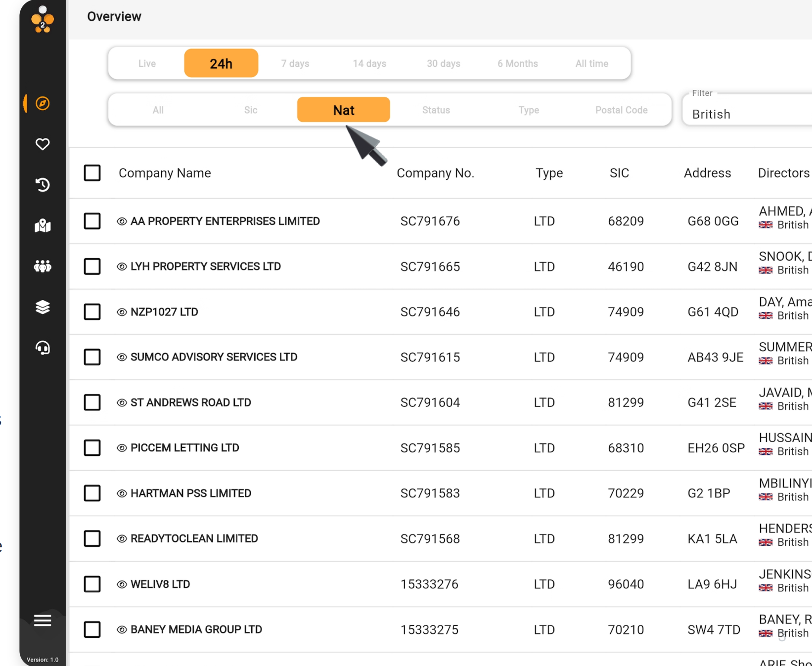This screenshot has width=812, height=666.
Task: Click the Company No. column header
Action: tap(435, 173)
